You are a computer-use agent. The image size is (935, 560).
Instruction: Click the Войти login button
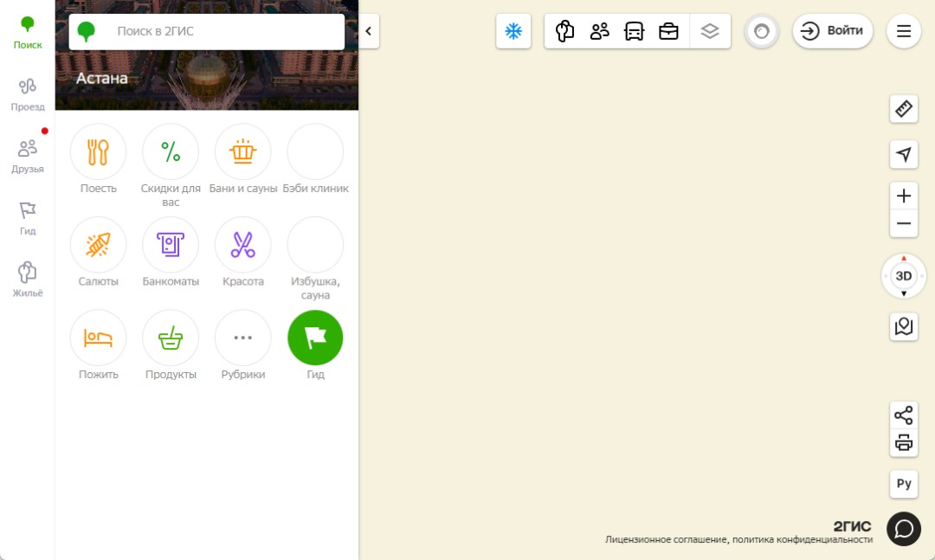[x=833, y=31]
